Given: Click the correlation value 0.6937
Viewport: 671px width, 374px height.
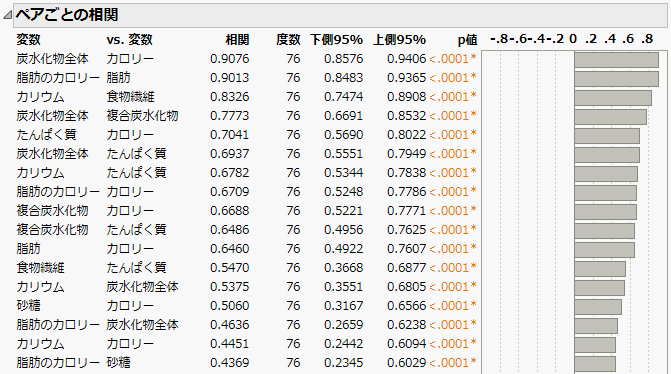Looking at the screenshot, I should point(229,154).
